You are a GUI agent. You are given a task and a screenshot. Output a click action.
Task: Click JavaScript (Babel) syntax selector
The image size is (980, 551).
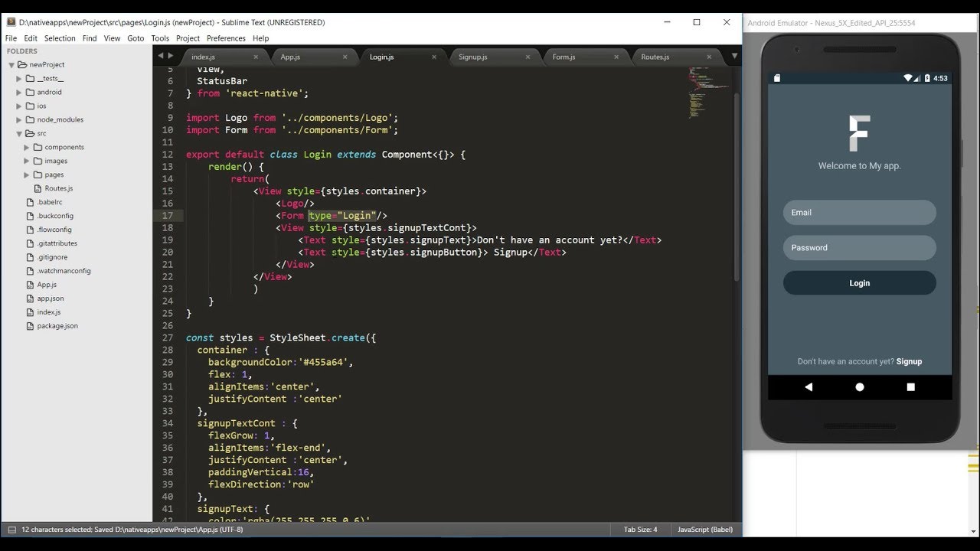pyautogui.click(x=705, y=530)
